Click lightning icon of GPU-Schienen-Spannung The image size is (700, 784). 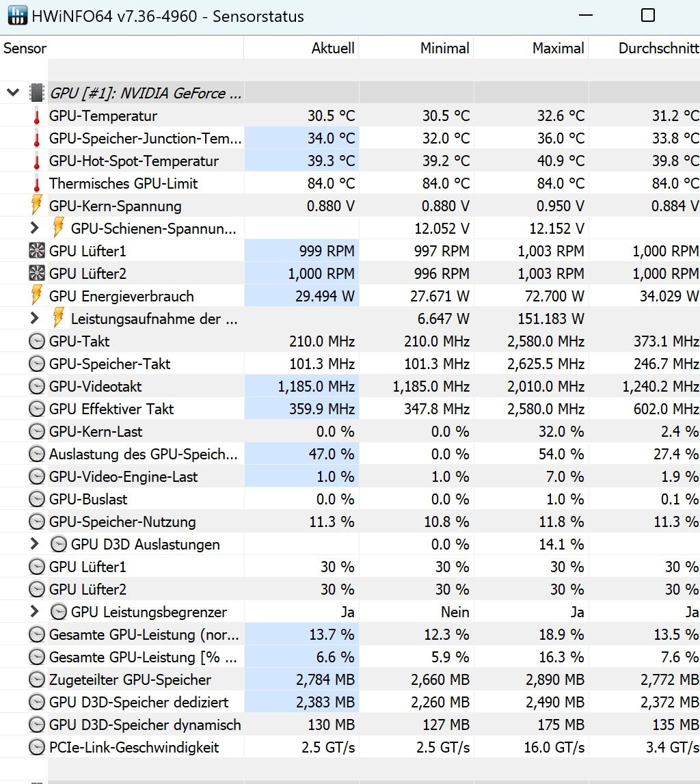coord(59,228)
